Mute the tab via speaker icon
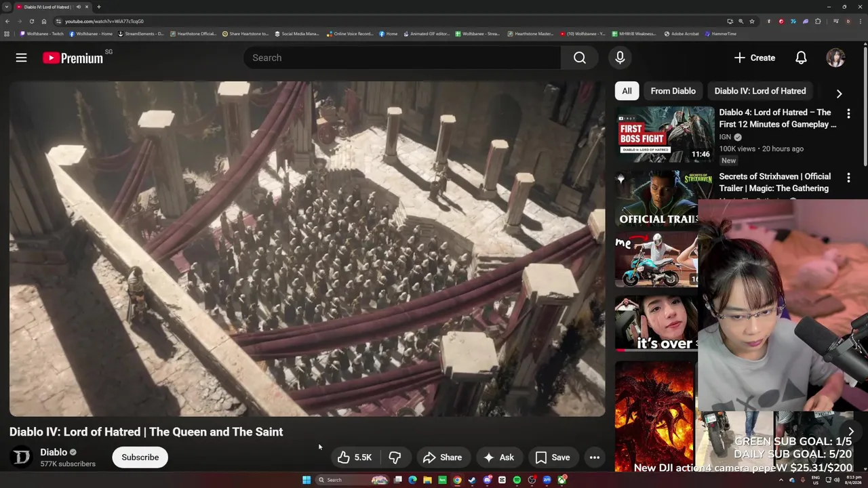The height and width of the screenshot is (488, 868). [78, 7]
